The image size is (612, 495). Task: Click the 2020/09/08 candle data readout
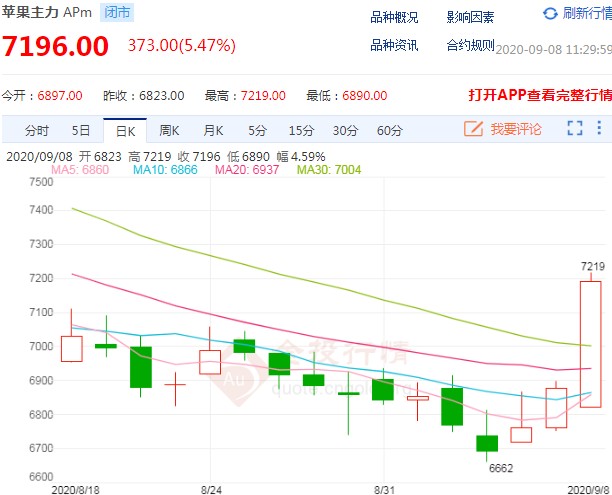click(x=165, y=157)
